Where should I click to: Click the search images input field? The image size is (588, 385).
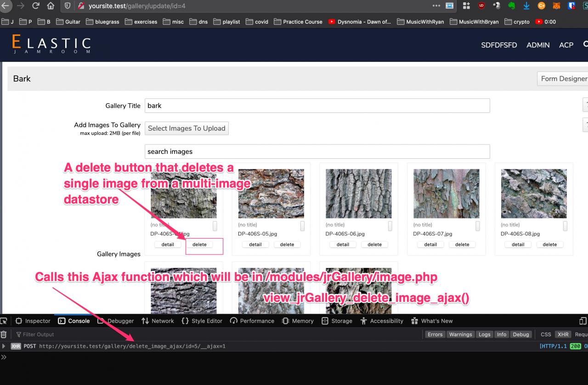[317, 151]
